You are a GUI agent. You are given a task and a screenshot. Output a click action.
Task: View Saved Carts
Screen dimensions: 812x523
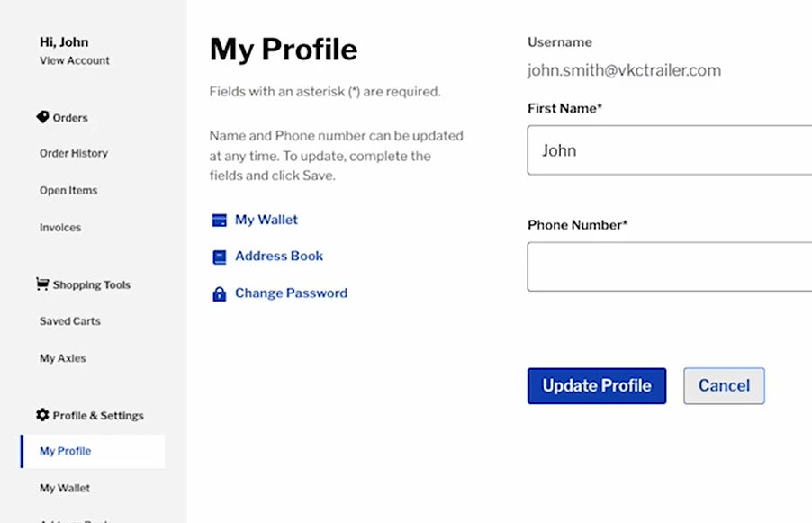click(70, 321)
